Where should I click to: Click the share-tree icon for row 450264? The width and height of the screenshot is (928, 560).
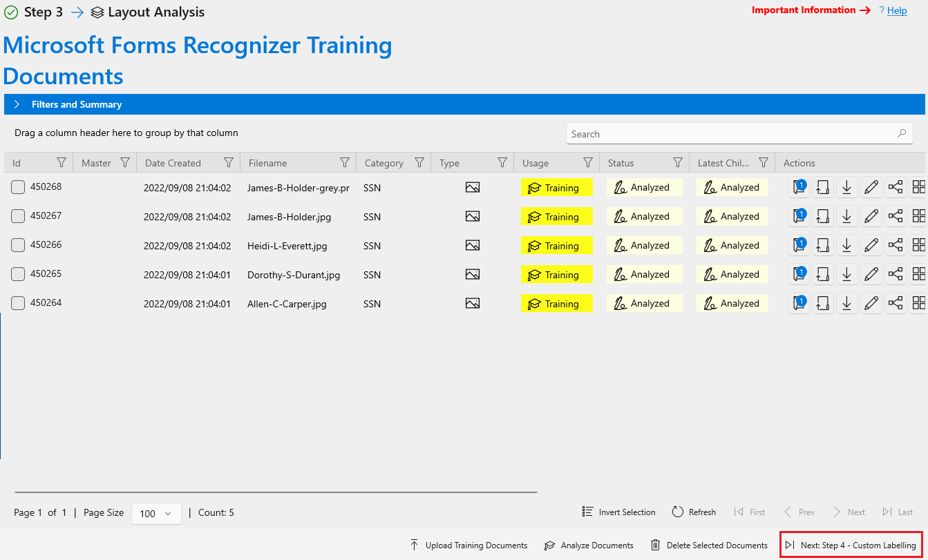896,303
